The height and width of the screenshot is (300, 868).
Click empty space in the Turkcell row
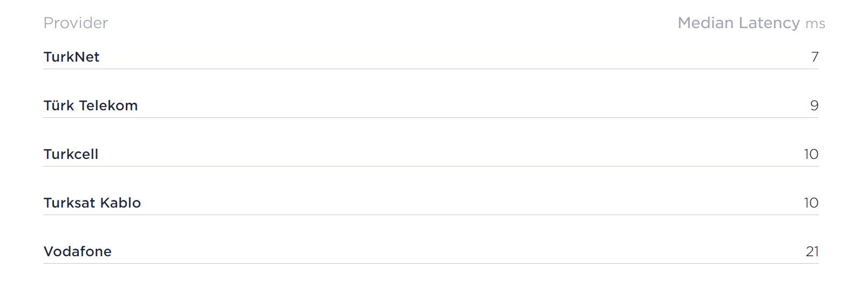[x=432, y=154]
